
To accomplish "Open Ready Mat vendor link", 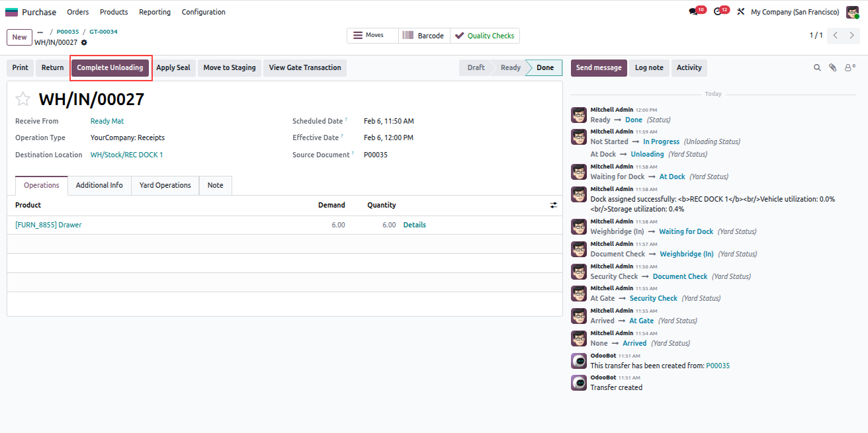I will pos(107,121).
